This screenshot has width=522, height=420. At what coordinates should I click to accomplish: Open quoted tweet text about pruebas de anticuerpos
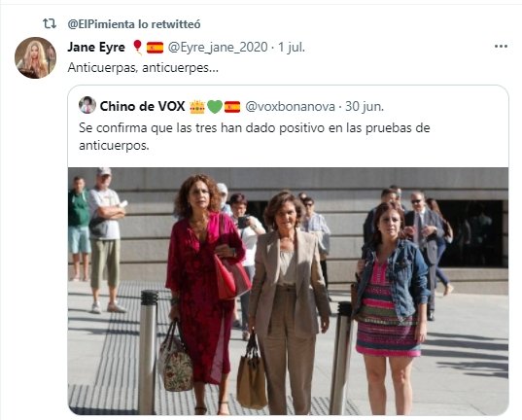(255, 136)
